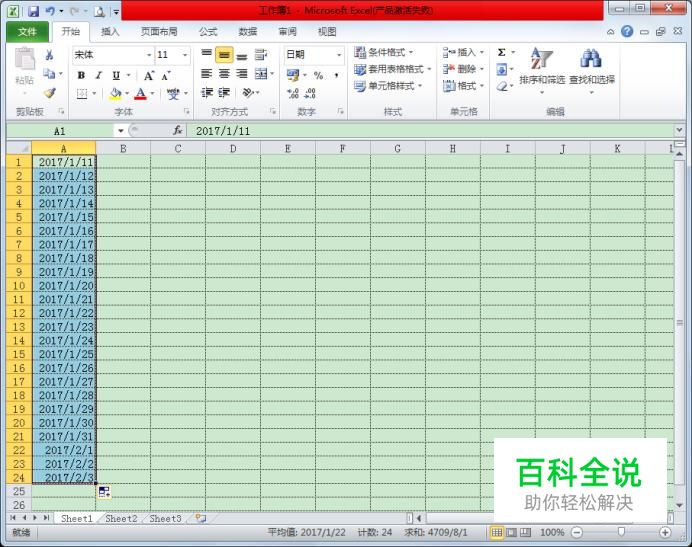
Task: Increase font size with the larger A icon
Action: point(149,75)
